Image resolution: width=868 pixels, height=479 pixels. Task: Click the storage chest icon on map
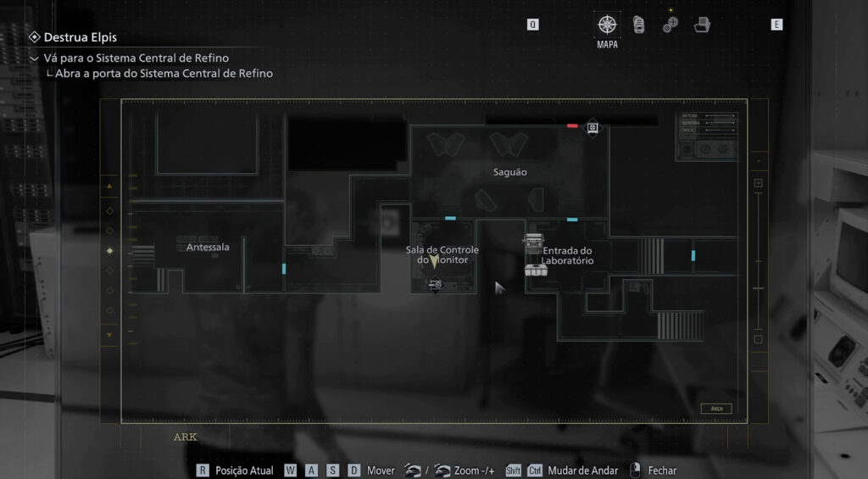pos(535,270)
